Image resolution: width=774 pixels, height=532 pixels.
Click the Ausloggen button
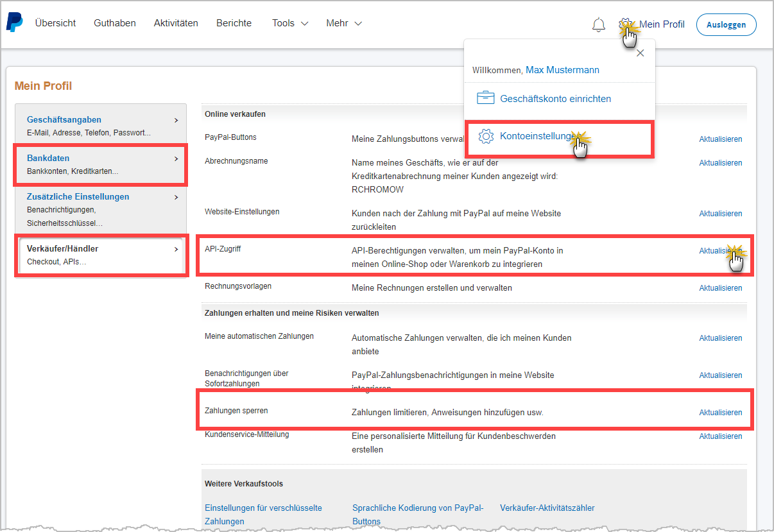726,24
